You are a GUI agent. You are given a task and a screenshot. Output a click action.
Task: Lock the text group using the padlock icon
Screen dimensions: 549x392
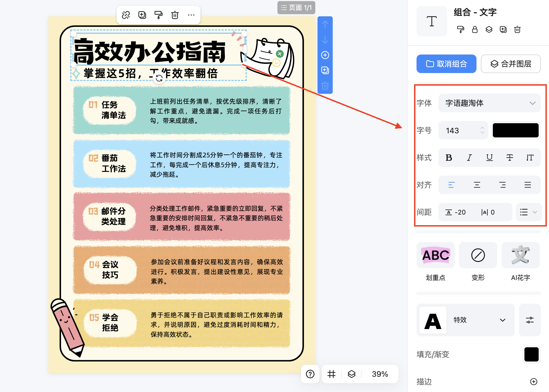475,30
